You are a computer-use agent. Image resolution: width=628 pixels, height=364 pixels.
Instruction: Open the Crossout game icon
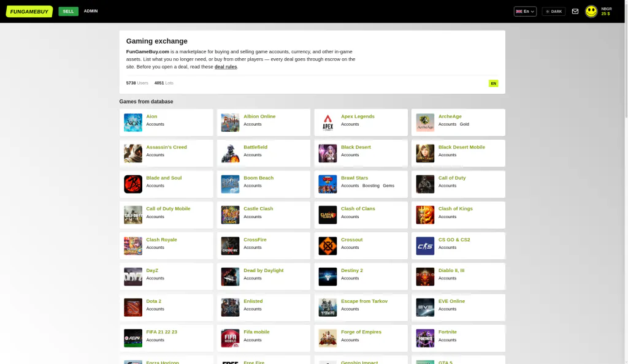327,246
